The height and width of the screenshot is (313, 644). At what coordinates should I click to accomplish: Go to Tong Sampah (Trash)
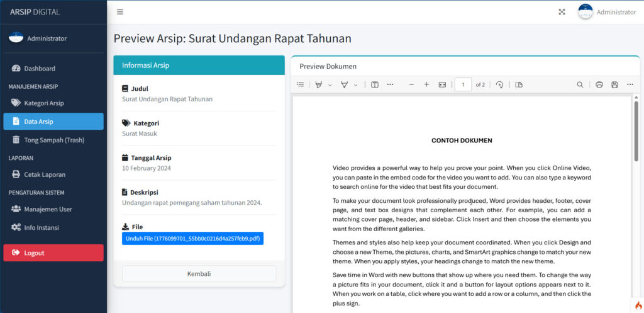click(53, 140)
